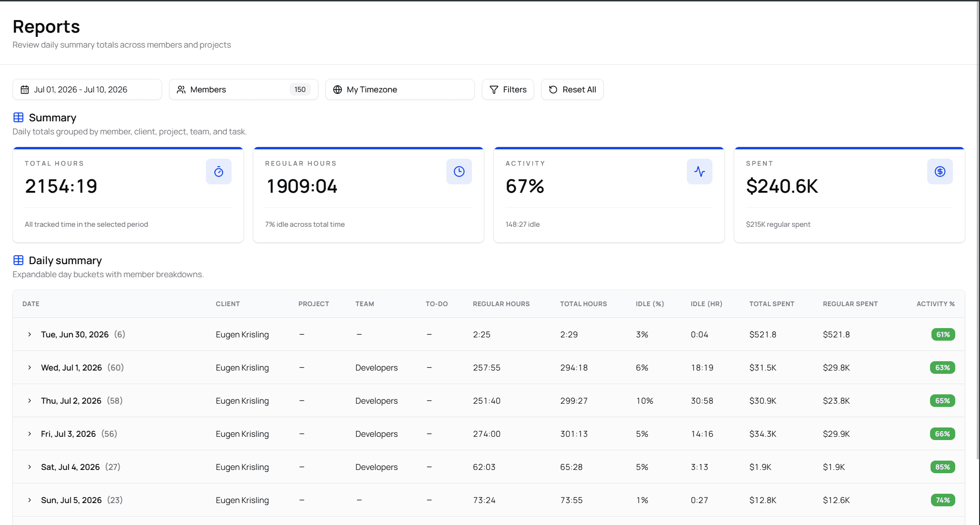
Task: Click the $240.6K spent value
Action: tap(782, 186)
